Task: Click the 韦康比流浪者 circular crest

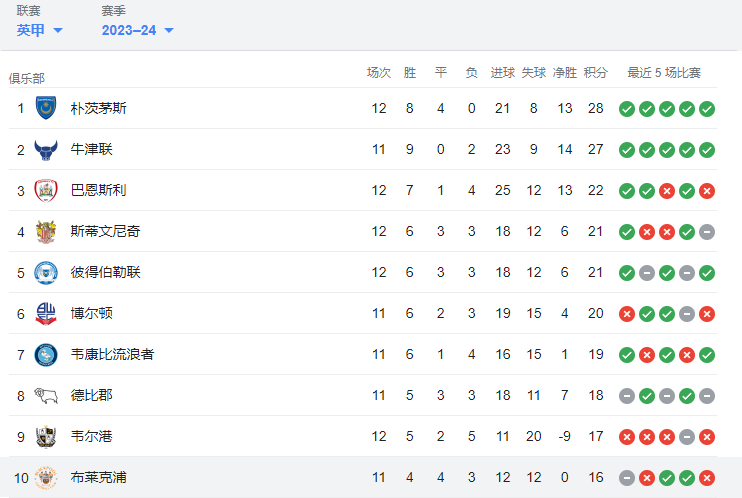Action: pos(46,355)
